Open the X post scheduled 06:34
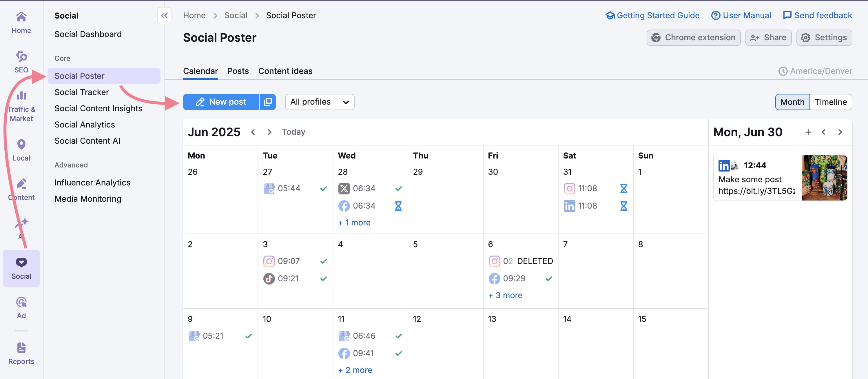The width and height of the screenshot is (868, 379). 364,188
